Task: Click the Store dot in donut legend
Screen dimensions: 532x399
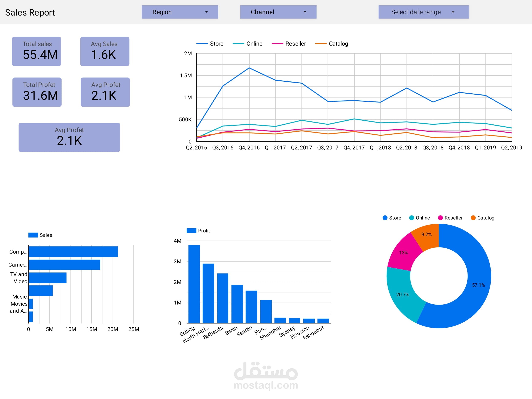Action: [385, 218]
